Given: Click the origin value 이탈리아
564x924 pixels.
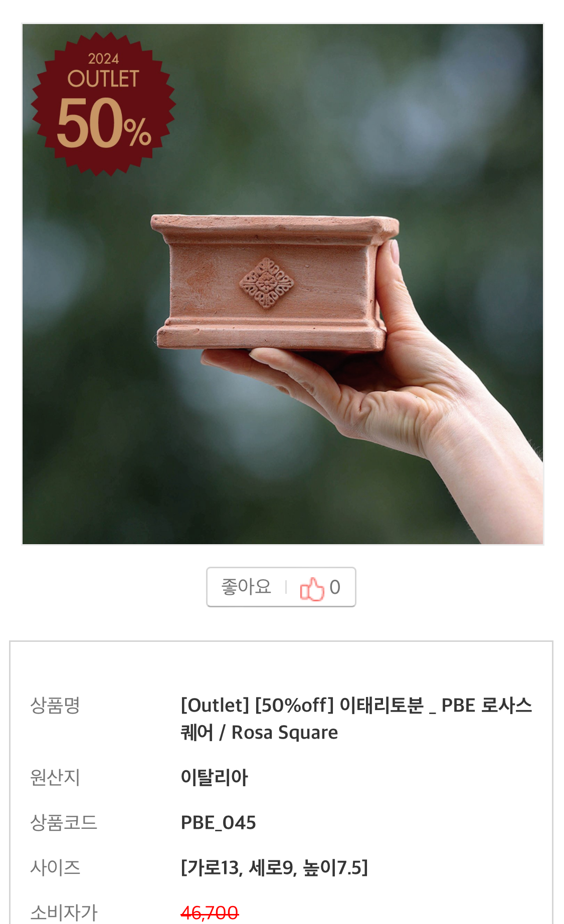Looking at the screenshot, I should tap(215, 777).
